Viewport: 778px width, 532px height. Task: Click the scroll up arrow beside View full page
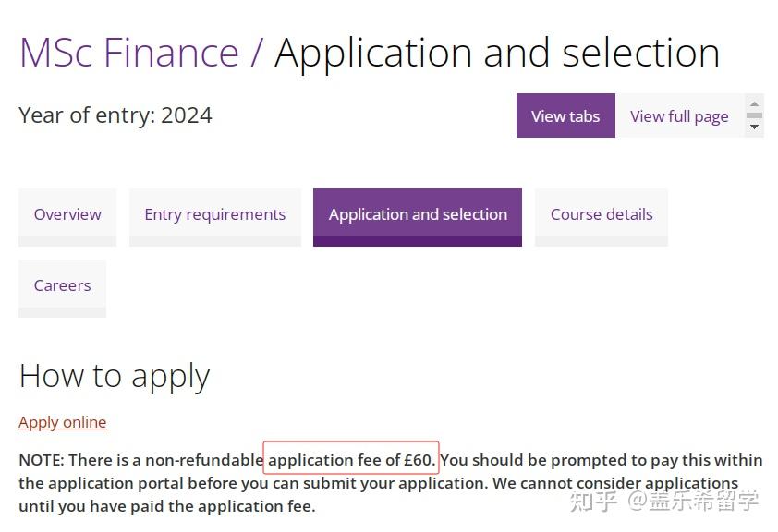[755, 104]
